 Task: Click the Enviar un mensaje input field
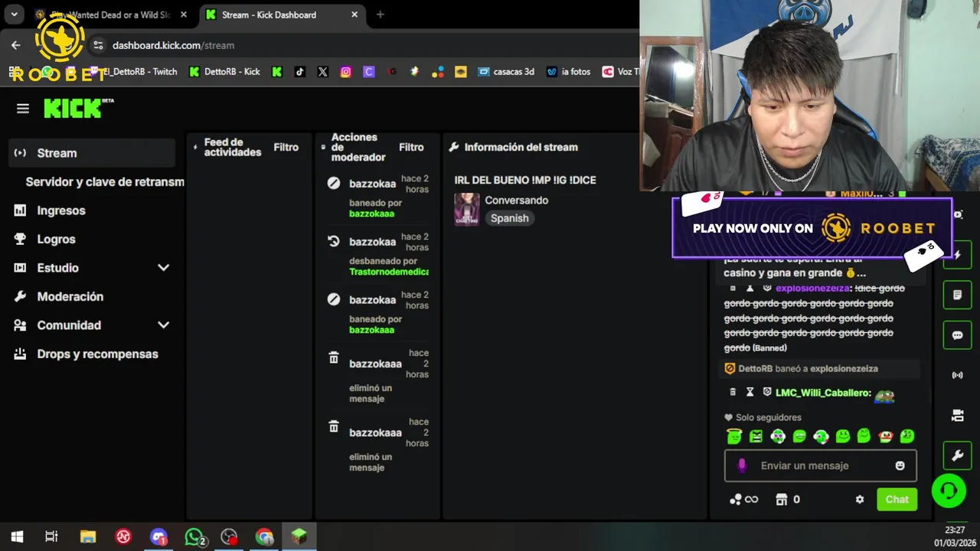821,465
